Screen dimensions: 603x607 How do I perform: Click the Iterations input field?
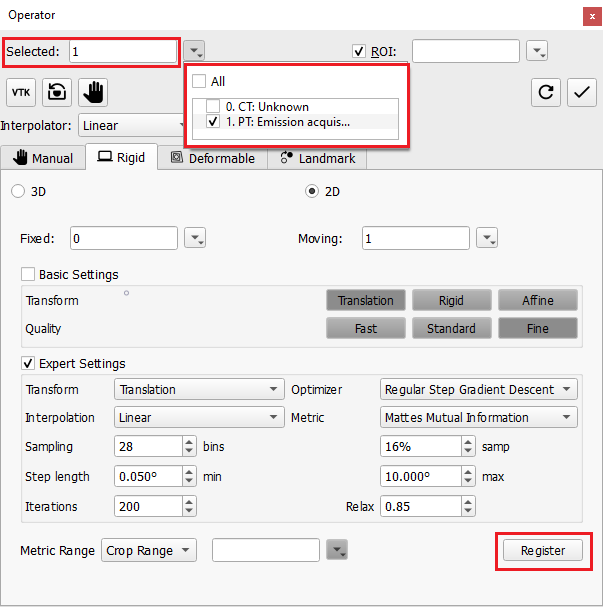(x=147, y=507)
